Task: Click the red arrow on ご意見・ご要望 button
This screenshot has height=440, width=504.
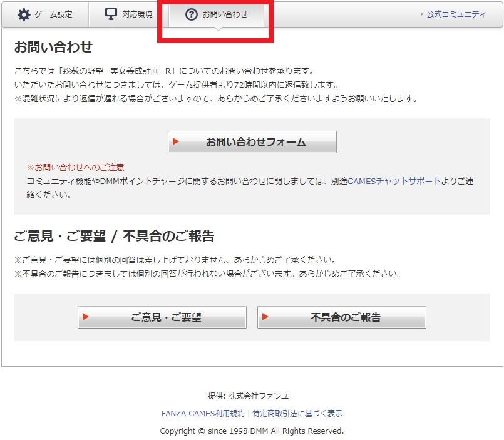Action: tap(86, 317)
